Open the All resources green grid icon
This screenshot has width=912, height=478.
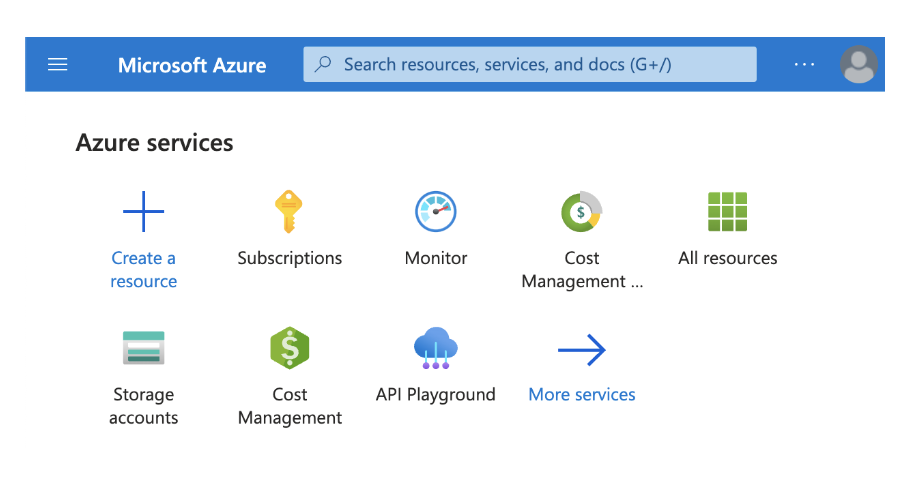coord(728,212)
